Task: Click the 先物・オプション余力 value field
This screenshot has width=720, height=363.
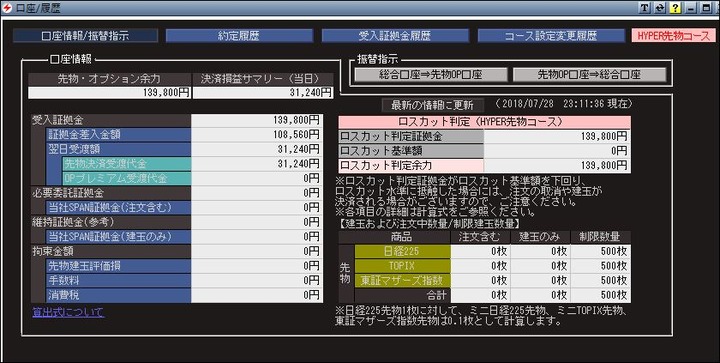Action: coord(109,93)
